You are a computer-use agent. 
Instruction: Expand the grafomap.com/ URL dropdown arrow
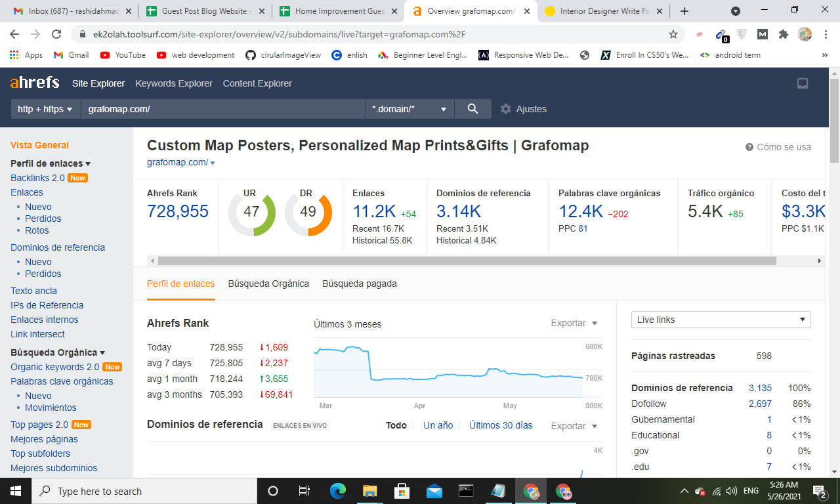[213, 163]
